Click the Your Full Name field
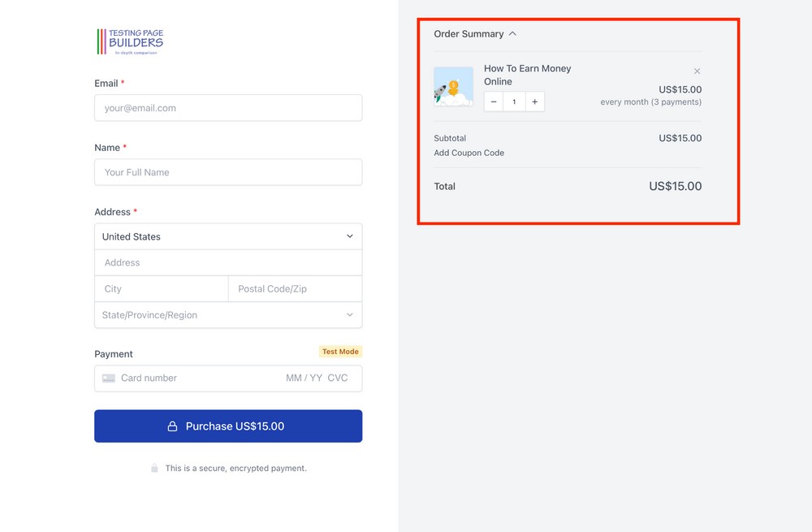812x532 pixels. pos(227,172)
